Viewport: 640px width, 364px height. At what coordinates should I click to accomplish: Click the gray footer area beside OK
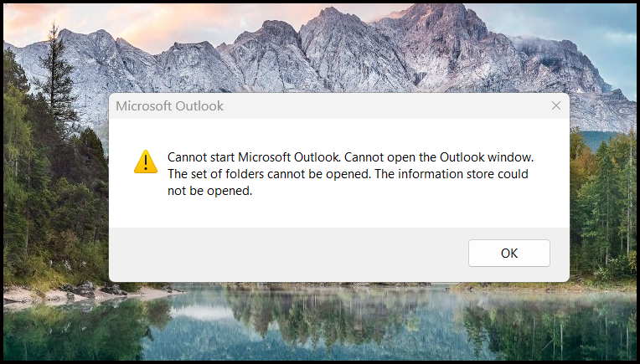[x=286, y=254]
